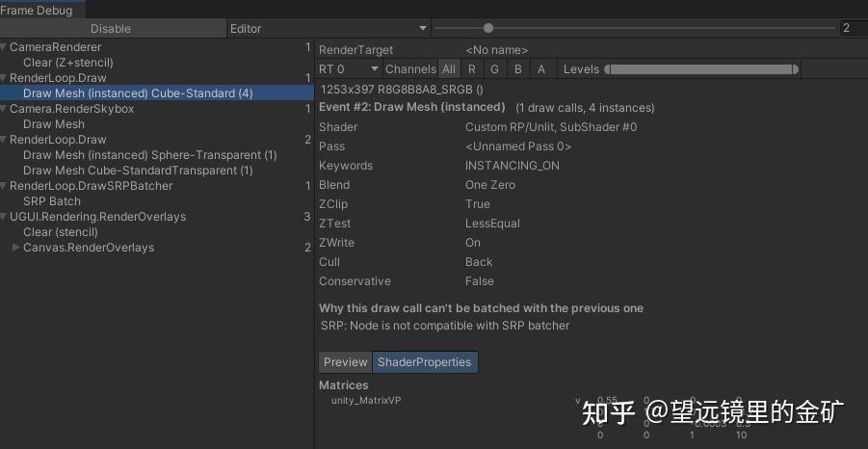
Task: Collapse the first RenderLoop.Draw node arrow
Action: (x=4, y=78)
